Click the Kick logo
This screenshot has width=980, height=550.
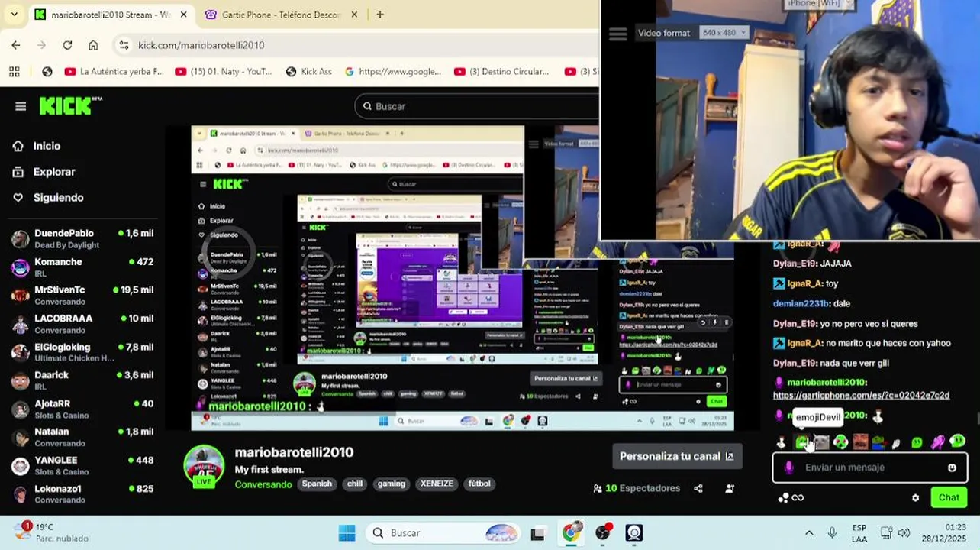pyautogui.click(x=70, y=105)
